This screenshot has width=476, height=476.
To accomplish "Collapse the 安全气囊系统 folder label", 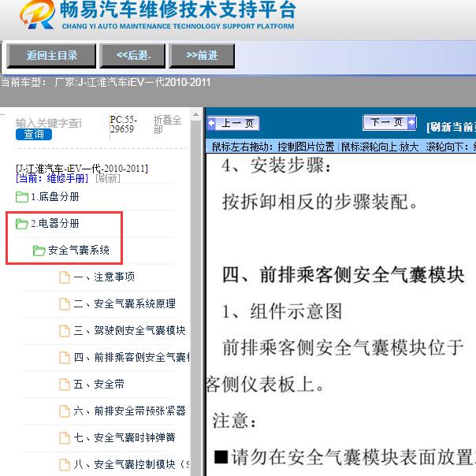I will (x=79, y=251).
